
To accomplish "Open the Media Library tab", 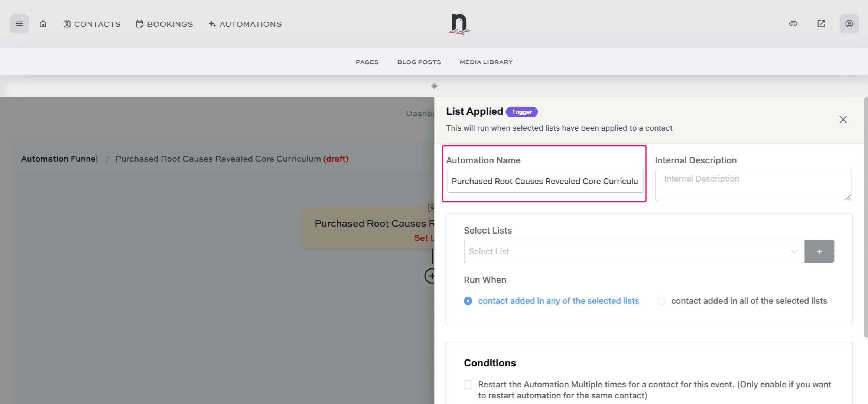I will (x=486, y=62).
